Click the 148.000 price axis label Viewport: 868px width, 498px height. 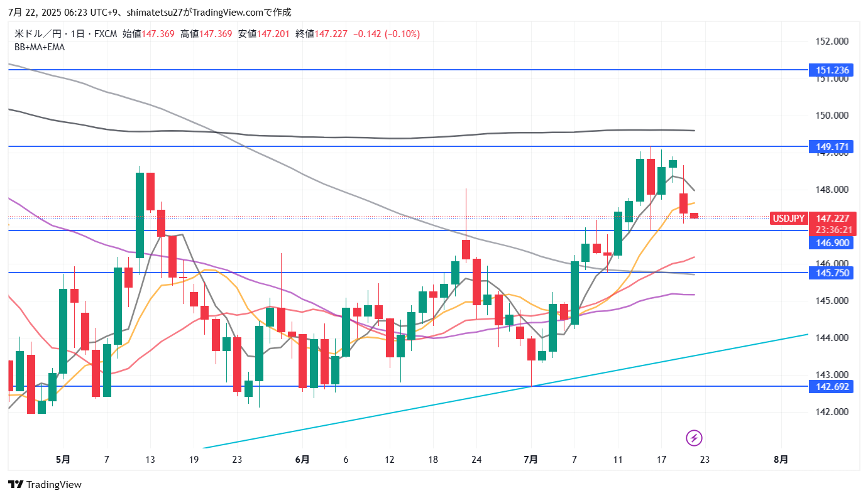[832, 190]
